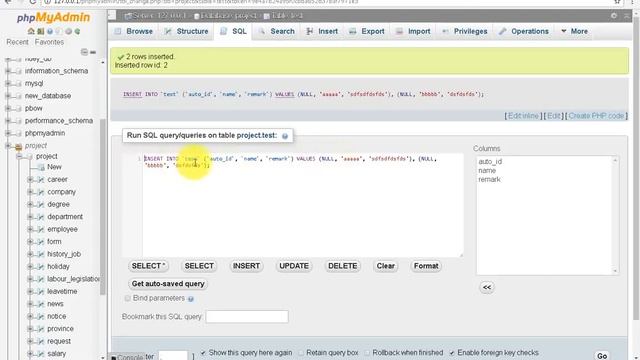The height and width of the screenshot is (360, 640).
Task: Click the department table icon
Action: (41, 217)
